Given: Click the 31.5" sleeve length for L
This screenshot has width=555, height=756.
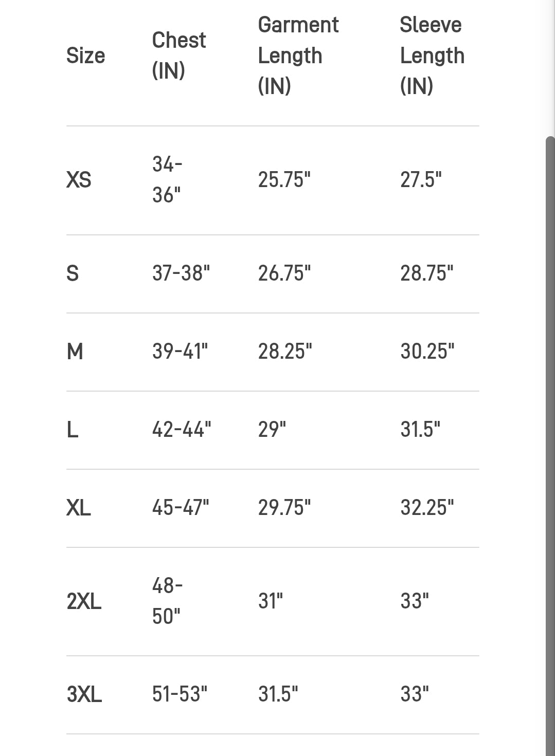Looking at the screenshot, I should (x=420, y=429).
